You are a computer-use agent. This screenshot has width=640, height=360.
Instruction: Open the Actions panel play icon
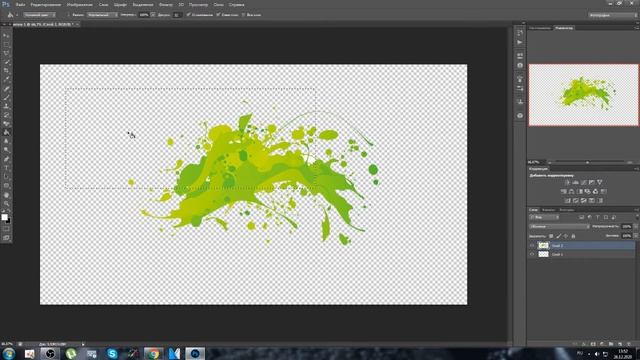[520, 42]
